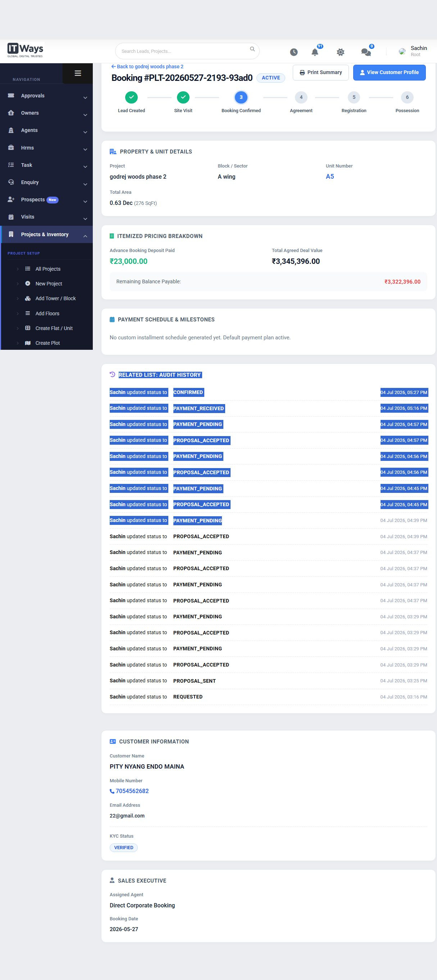Open the chat messages icon
This screenshot has height=980, width=437.
[366, 52]
